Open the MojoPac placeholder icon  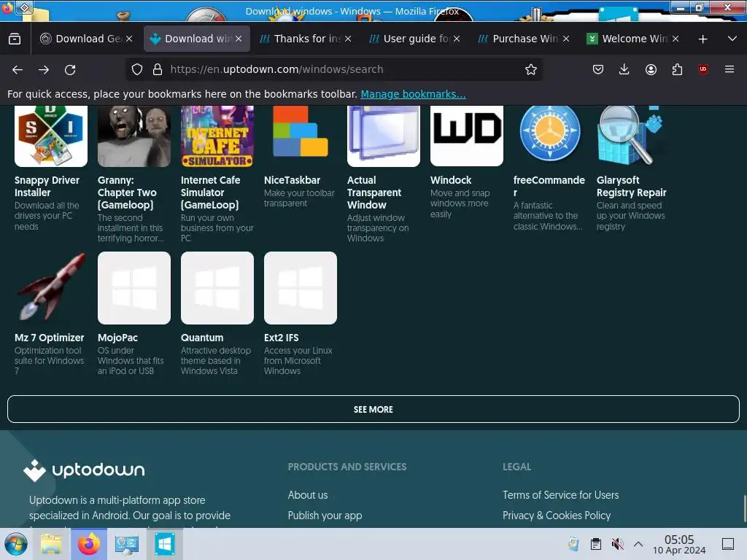(134, 288)
